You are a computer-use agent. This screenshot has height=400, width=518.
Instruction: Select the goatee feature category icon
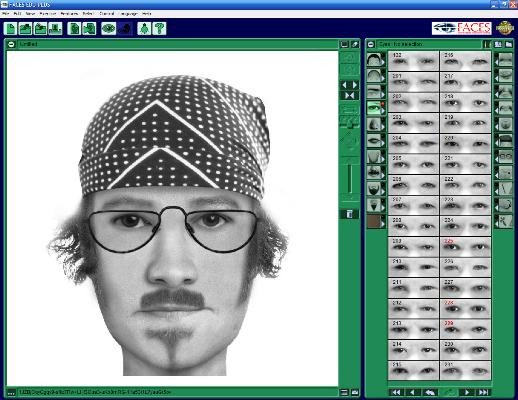click(374, 205)
